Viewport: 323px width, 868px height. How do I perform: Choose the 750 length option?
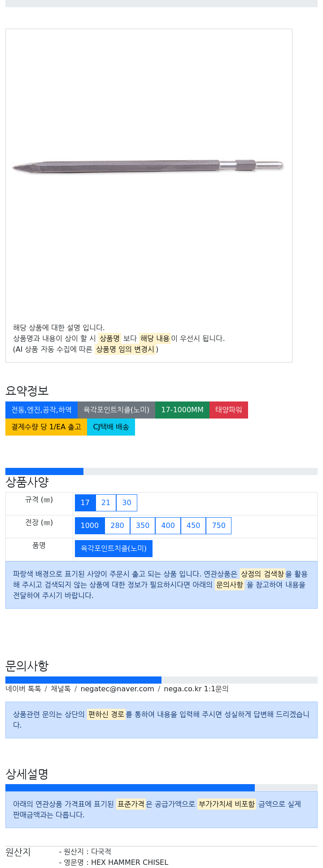219,526
